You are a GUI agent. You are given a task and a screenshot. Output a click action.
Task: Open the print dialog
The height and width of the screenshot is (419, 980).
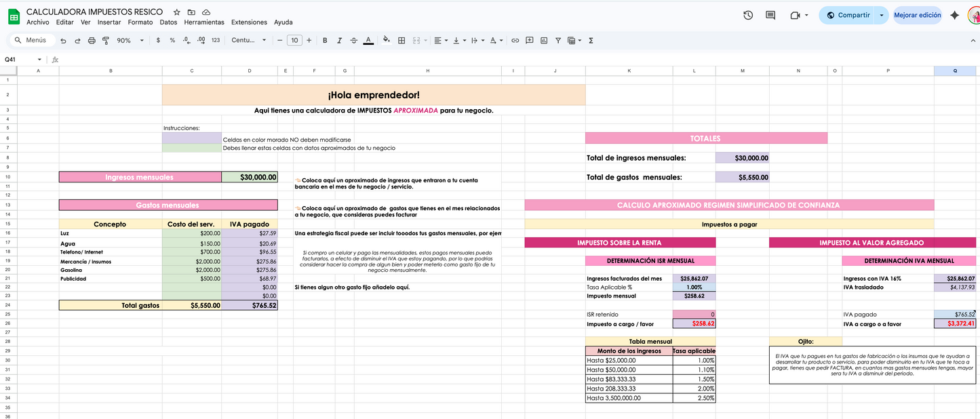(x=91, y=40)
